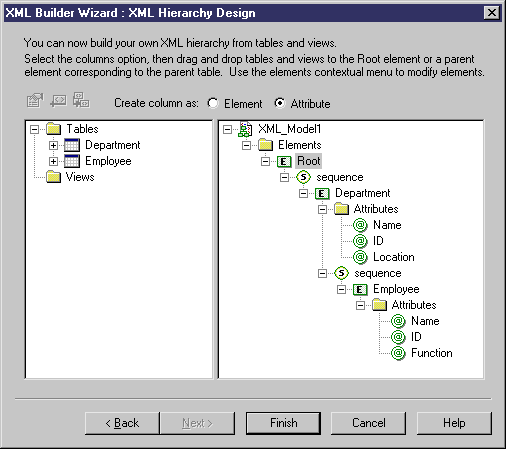Go back with the Back button

(x=122, y=423)
